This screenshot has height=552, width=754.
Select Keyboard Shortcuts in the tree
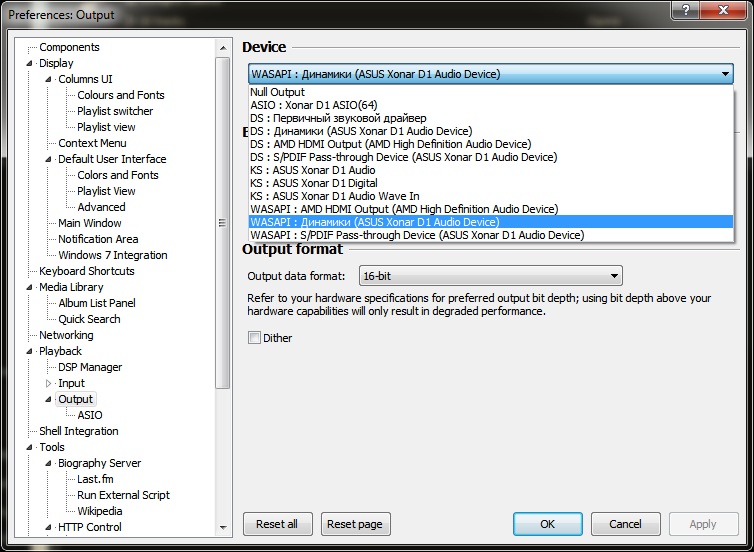tap(86, 271)
